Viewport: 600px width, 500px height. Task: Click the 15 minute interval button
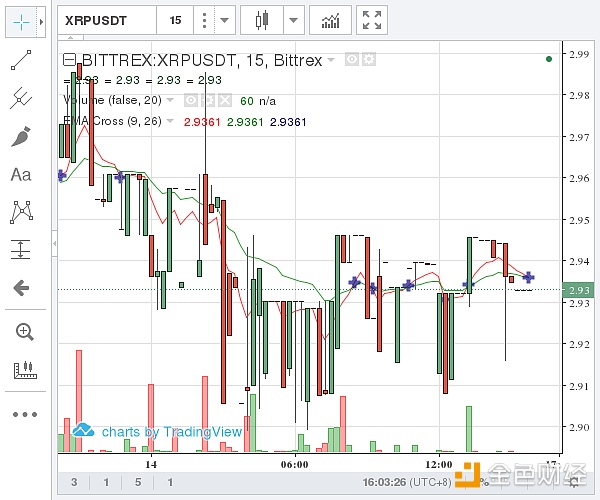pos(175,20)
